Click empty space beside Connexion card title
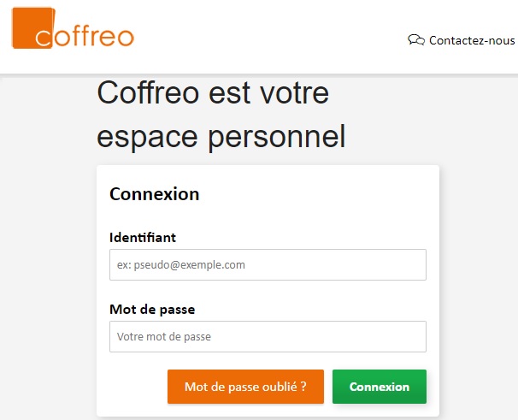This screenshot has width=518, height=420. 325,194
